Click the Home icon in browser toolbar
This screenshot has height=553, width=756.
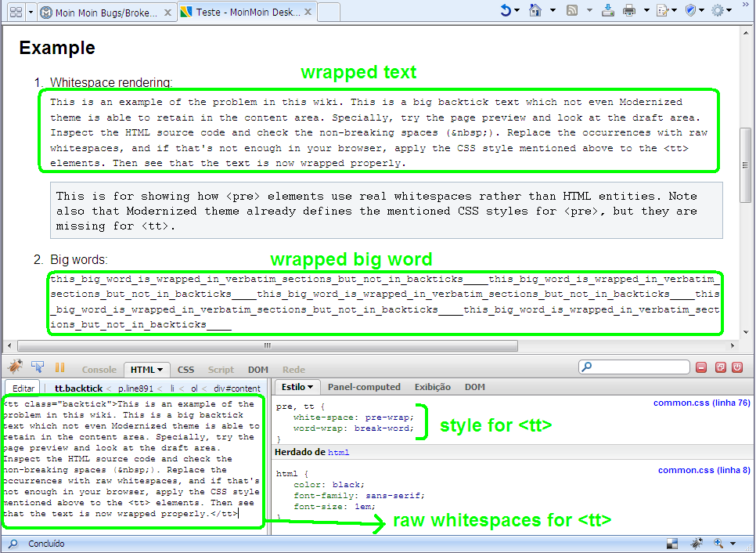(535, 10)
